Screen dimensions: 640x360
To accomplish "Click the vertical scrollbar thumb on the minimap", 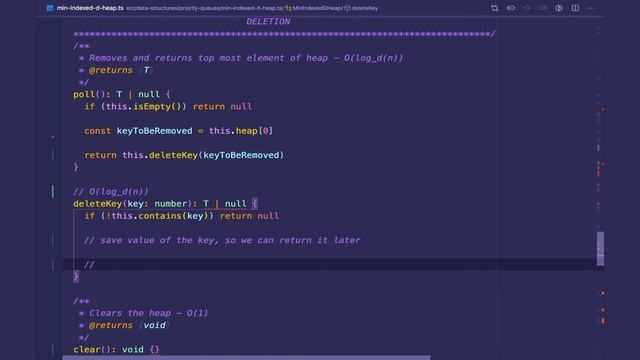I will tap(600, 249).
